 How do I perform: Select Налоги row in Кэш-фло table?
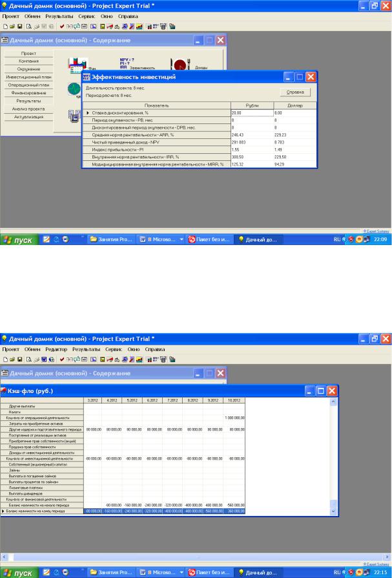pyautogui.click(x=42, y=412)
